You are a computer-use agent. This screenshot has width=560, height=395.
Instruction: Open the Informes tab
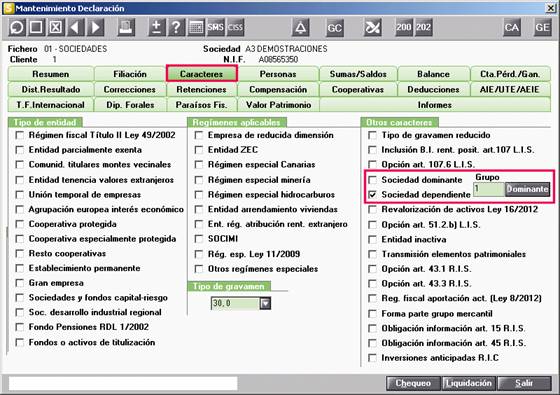pos(435,105)
